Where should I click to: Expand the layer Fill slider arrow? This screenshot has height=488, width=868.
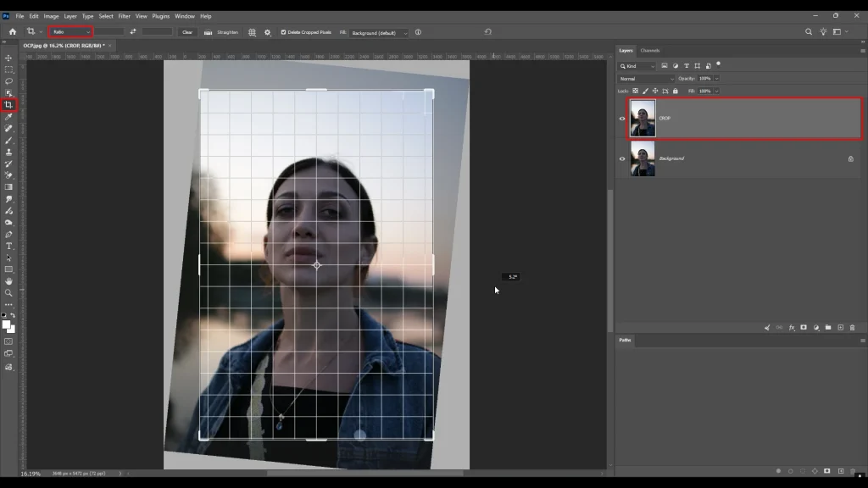tap(716, 91)
